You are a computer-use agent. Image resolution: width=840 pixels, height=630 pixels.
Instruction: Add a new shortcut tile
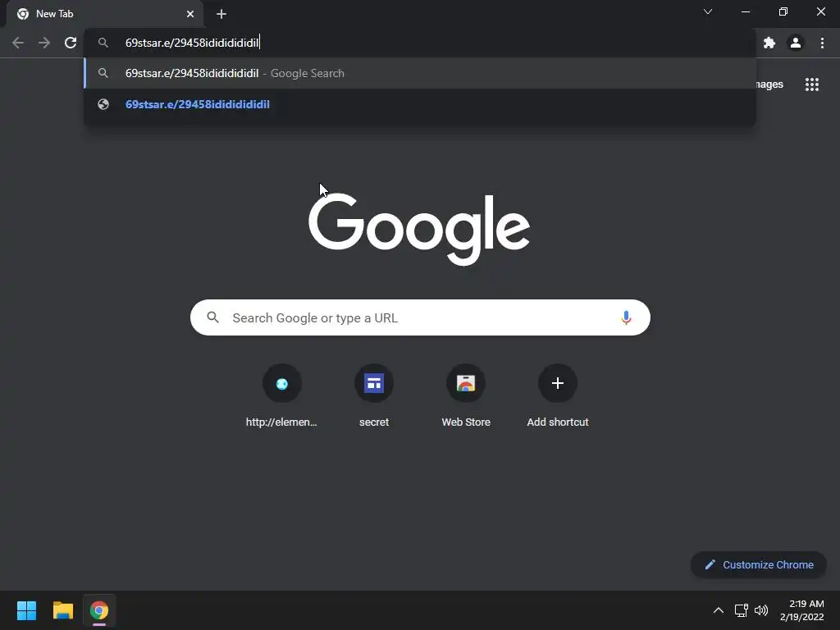(558, 396)
